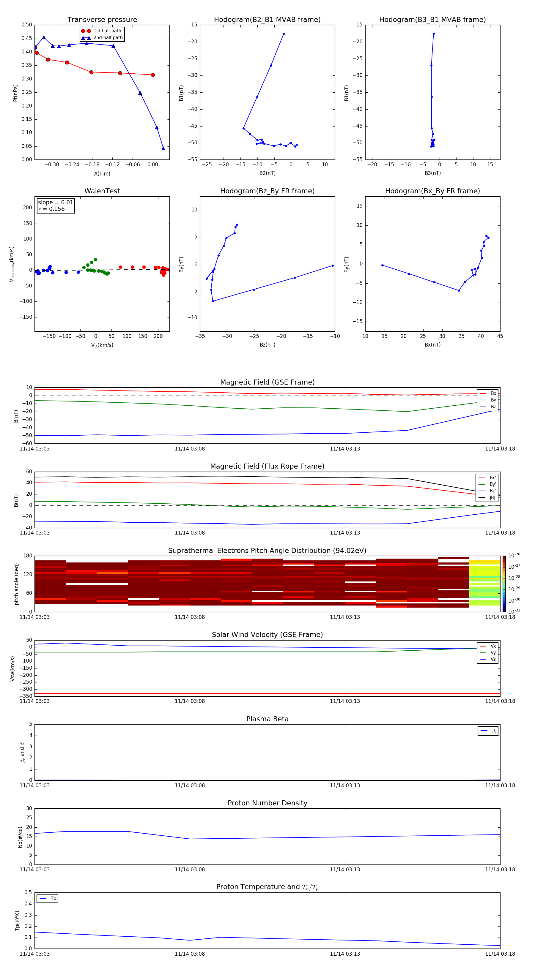Click the "Tp" legend entry in temperature plot
The width and height of the screenshot is (535, 980).
tap(48, 899)
